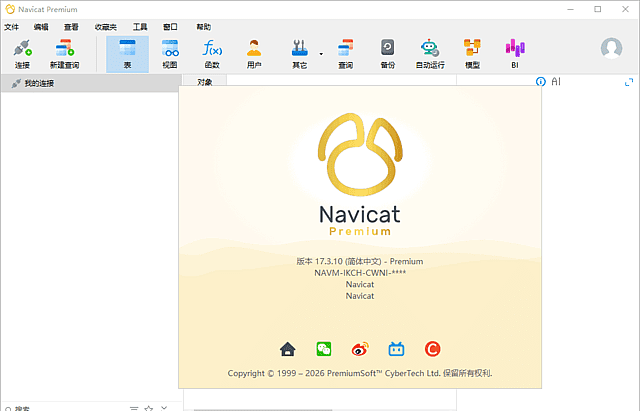Viewport: 640px width, 411px height.
Task: Click the golden Navicat logo in About dialog
Action: click(x=360, y=155)
